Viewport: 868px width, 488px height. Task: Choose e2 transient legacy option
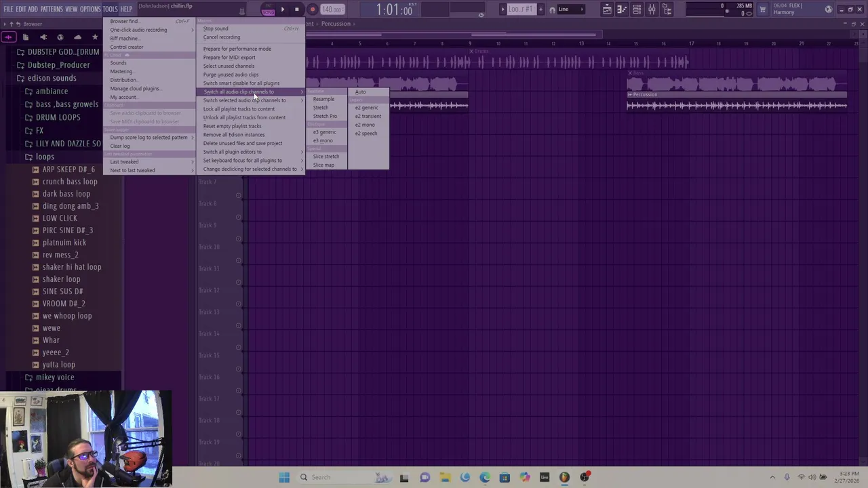(368, 116)
